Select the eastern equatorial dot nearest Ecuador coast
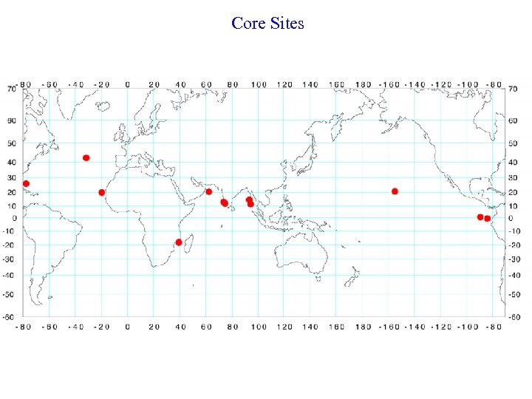The image size is (532, 399). (x=487, y=219)
